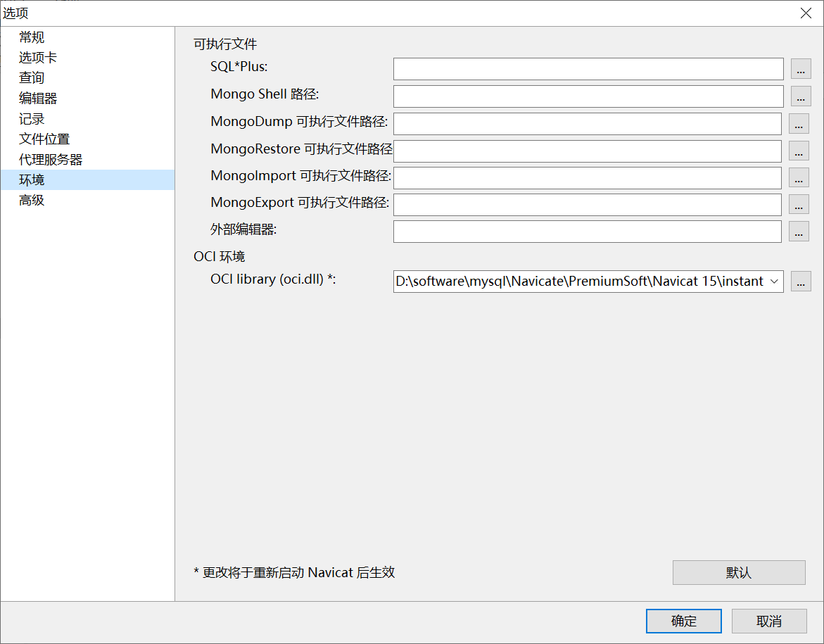Browse for the Mongo Shell path
Screen dimensions: 824x644
point(800,96)
